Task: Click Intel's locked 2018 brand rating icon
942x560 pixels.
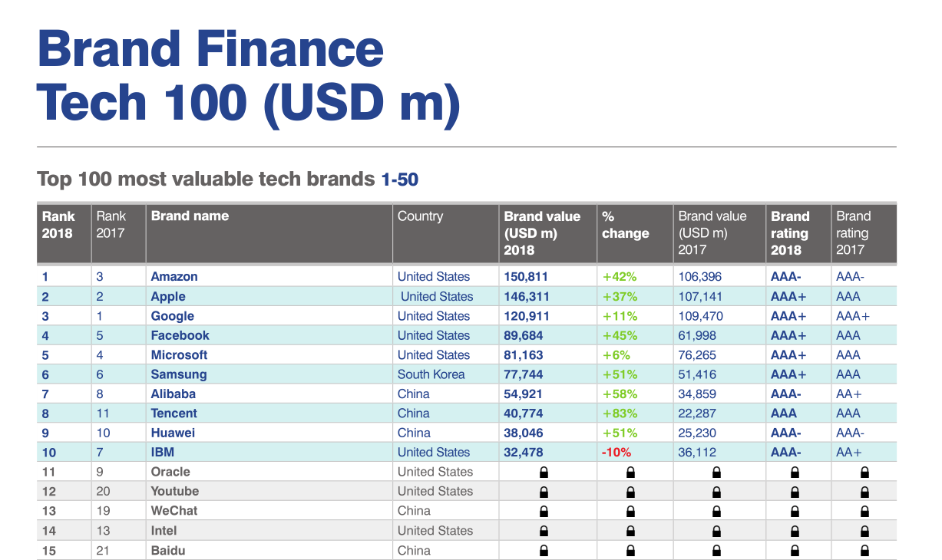Action: [795, 531]
